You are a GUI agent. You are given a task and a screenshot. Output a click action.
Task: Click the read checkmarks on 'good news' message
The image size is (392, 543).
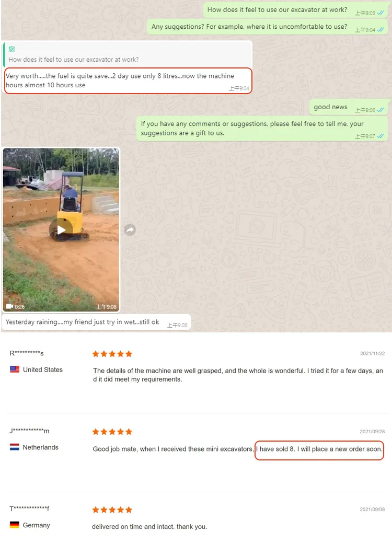point(381,110)
